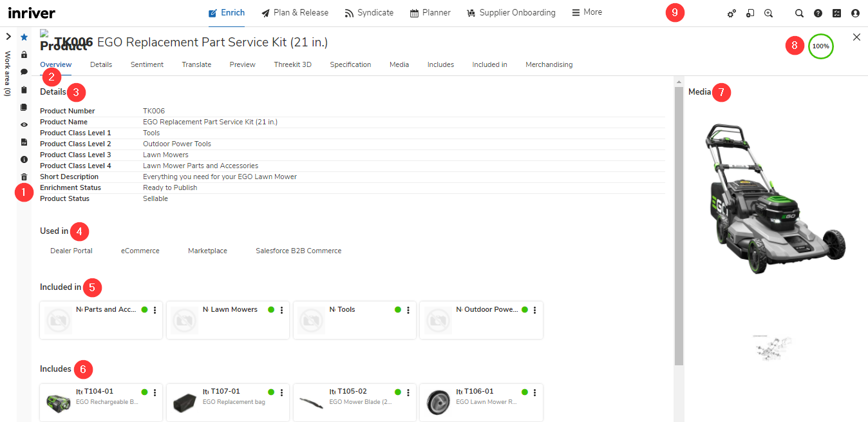The height and width of the screenshot is (422, 868).
Task: Switch to the Preview tab
Action: point(243,64)
